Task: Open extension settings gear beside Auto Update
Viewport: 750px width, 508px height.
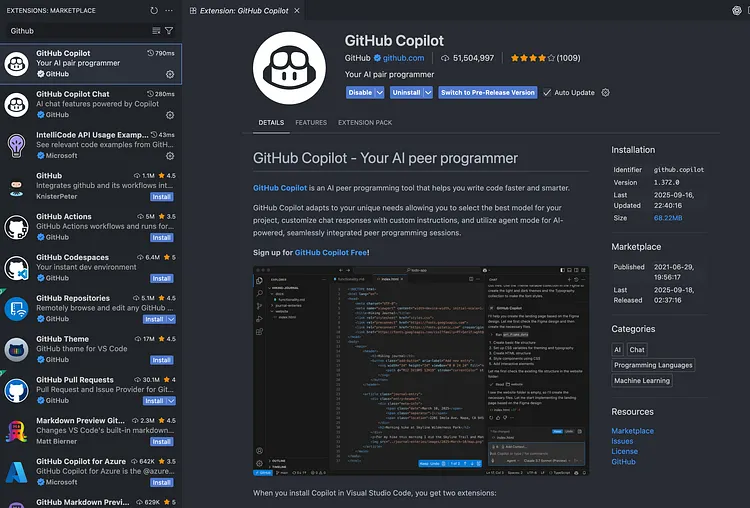Action: point(606,92)
